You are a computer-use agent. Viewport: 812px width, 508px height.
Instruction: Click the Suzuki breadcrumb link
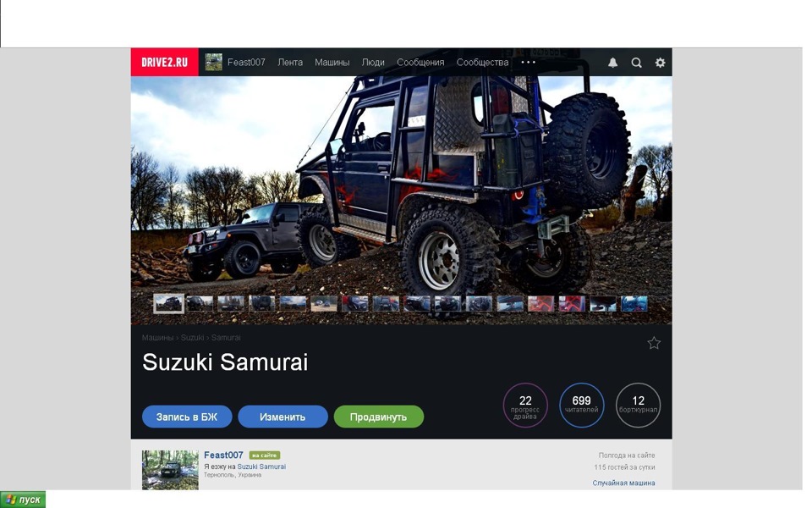tap(192, 338)
